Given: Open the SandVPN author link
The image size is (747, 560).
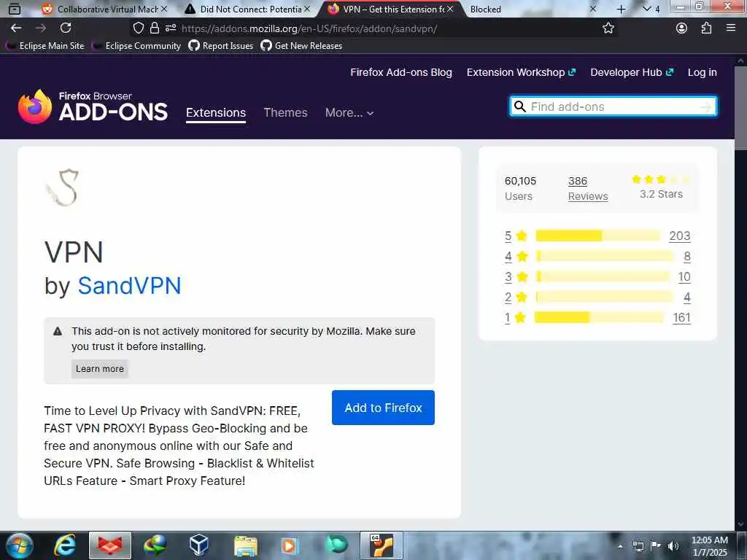Looking at the screenshot, I should [x=129, y=286].
